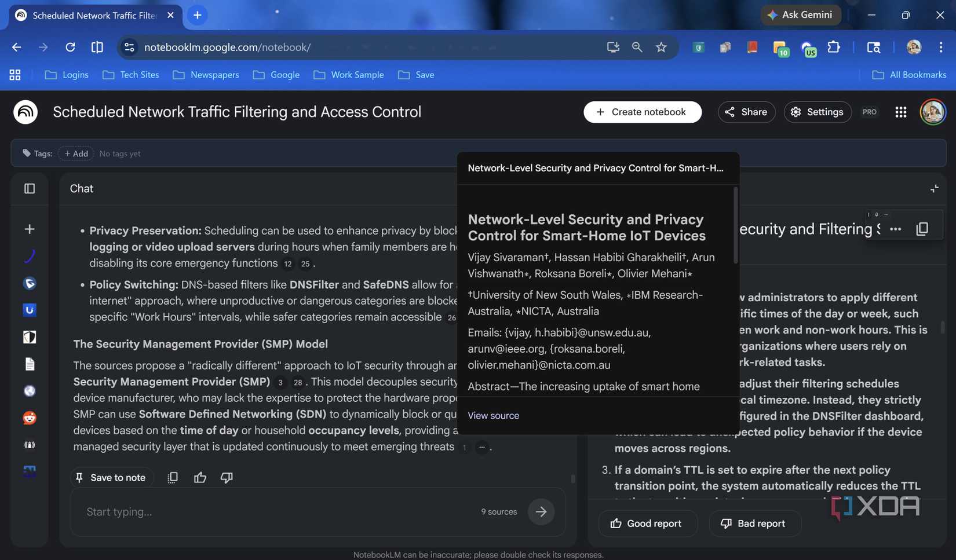956x560 pixels.
Task: Collapse the report panel with the corner icon
Action: point(934,189)
